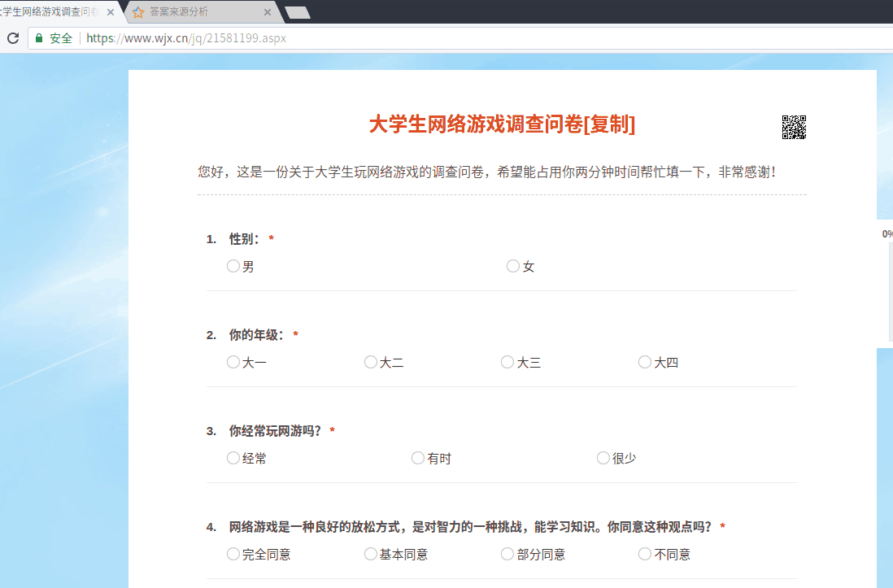Choose 大三 as your grade

pyautogui.click(x=507, y=362)
